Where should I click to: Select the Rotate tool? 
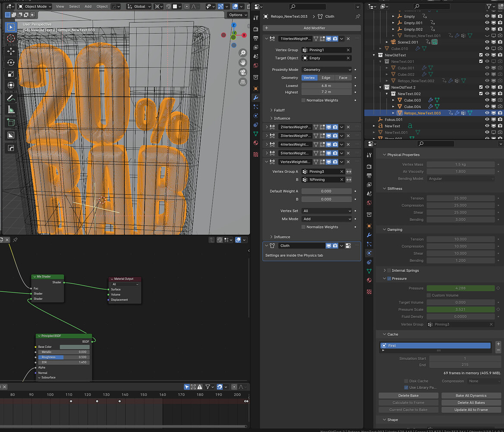11,63
